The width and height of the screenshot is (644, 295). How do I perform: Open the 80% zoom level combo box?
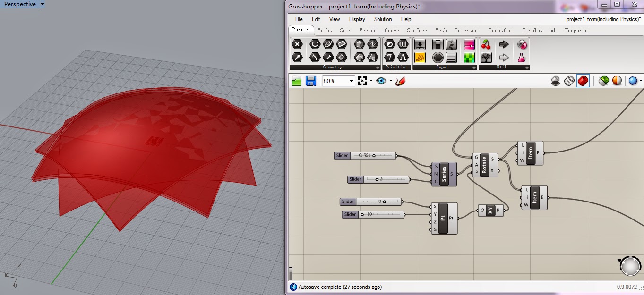(338, 81)
